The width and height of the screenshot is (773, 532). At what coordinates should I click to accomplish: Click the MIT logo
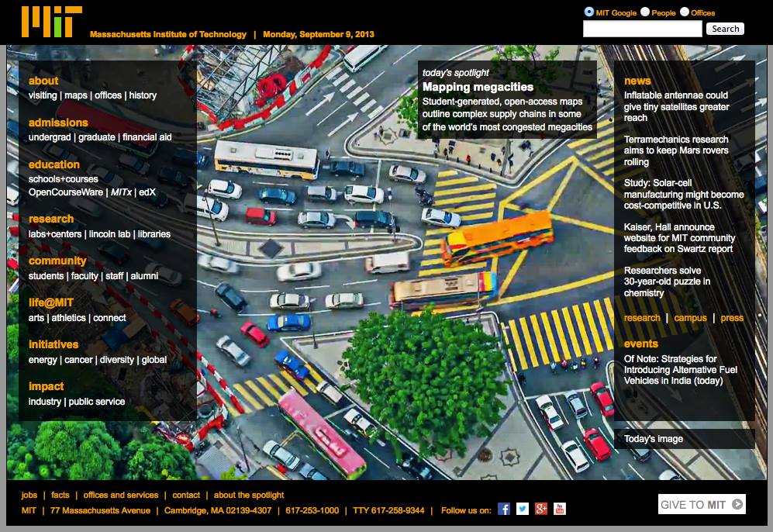point(51,22)
